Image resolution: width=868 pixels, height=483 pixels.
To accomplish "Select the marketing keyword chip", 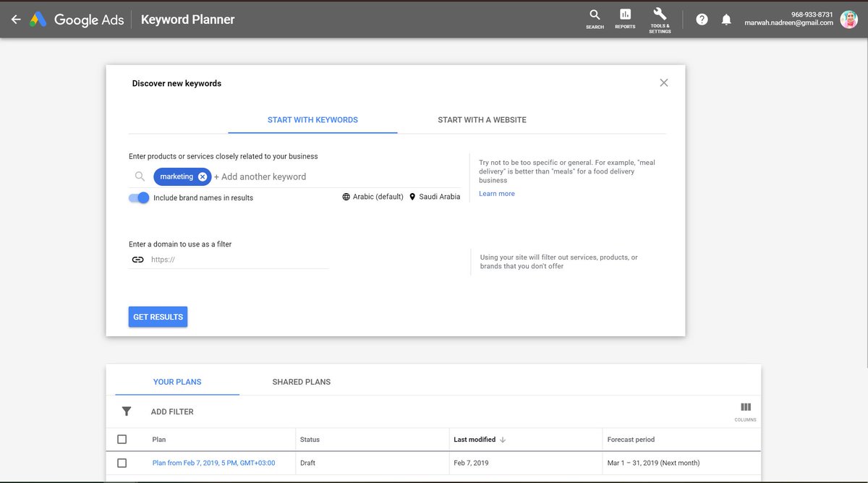I will [x=176, y=176].
